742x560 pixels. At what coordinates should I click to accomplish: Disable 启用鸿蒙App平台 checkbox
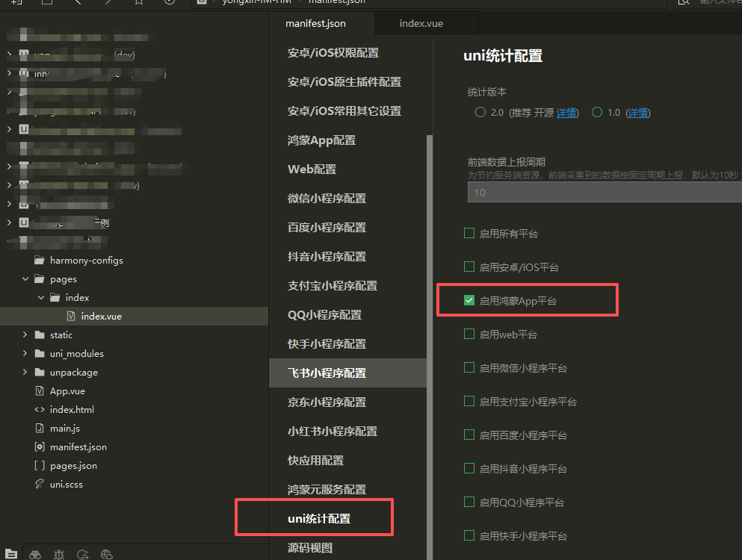tap(469, 300)
